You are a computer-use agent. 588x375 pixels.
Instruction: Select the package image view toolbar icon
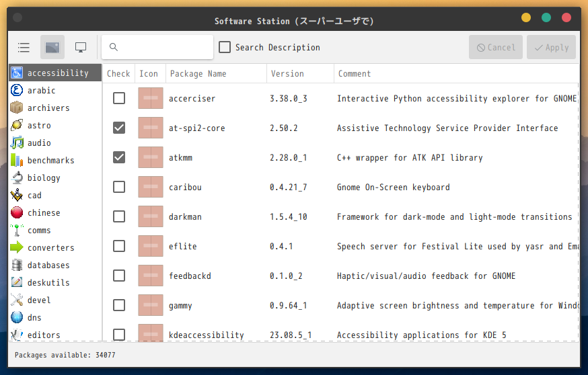coord(52,47)
